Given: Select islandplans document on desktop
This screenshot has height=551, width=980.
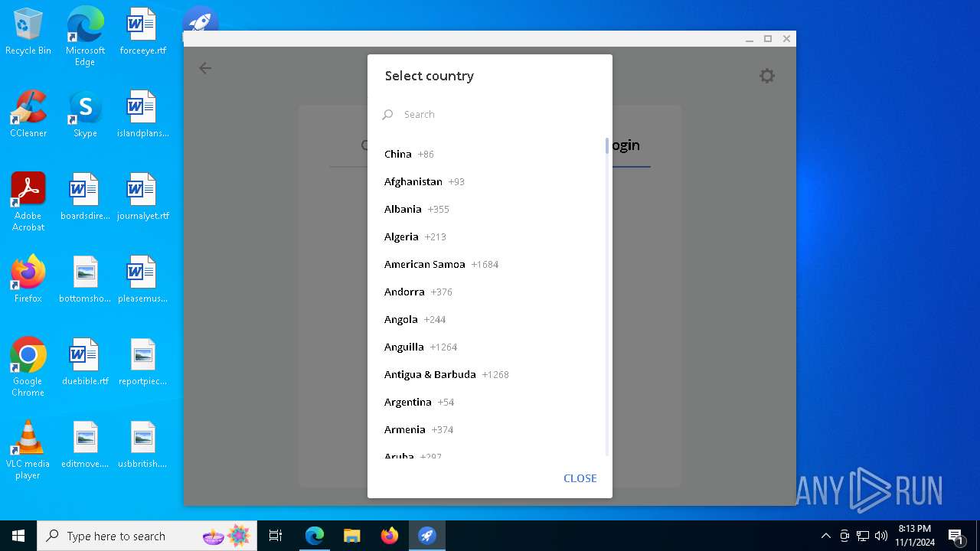Looking at the screenshot, I should 142,114.
